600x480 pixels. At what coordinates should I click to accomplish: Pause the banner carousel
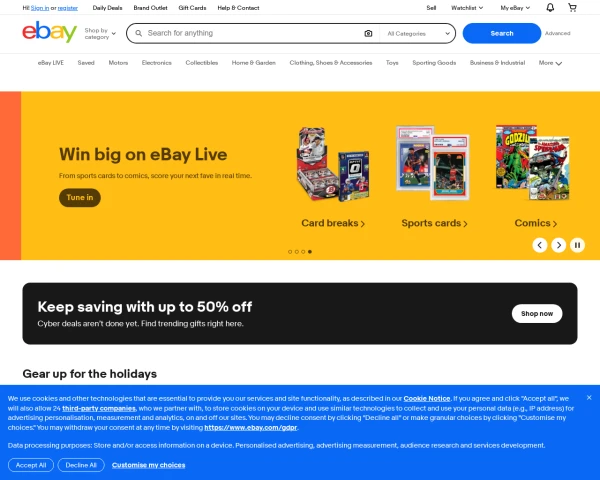point(577,245)
